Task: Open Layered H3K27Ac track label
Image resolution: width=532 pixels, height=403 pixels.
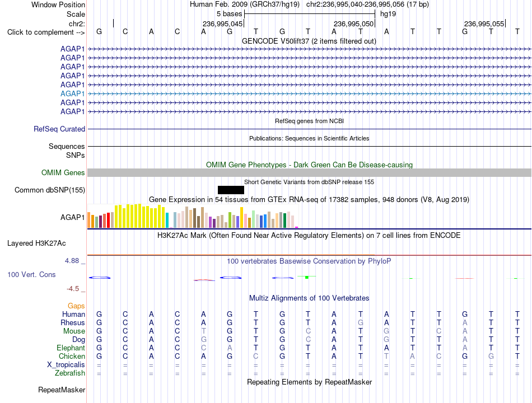Action: coord(36,243)
